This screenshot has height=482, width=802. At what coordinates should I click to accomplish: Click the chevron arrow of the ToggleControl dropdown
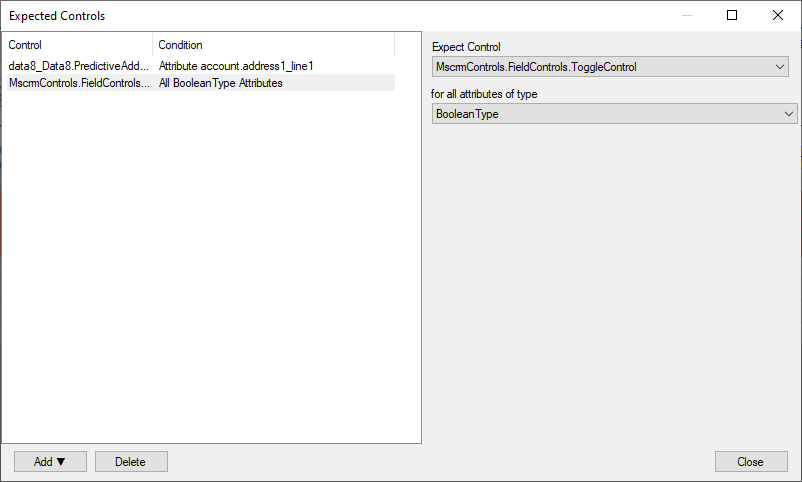pos(780,67)
